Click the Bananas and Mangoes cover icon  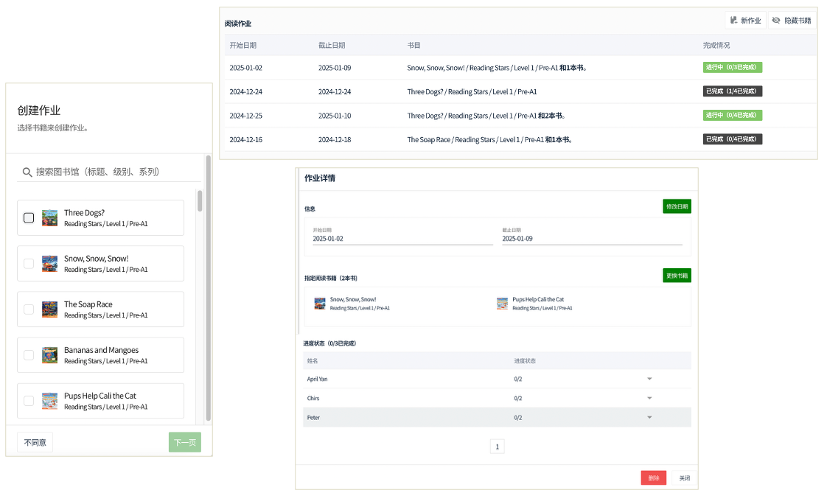click(x=49, y=355)
